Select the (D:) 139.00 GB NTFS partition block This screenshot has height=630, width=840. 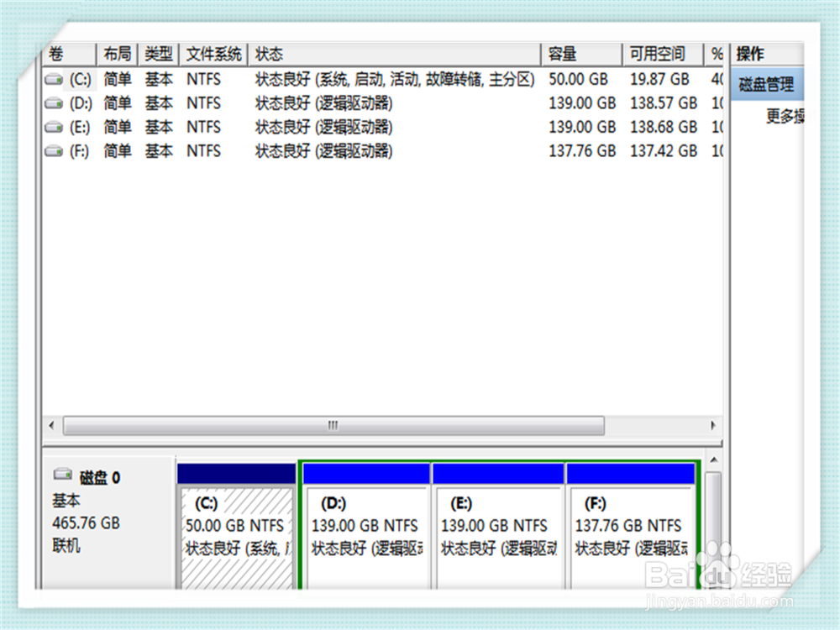coord(365,529)
